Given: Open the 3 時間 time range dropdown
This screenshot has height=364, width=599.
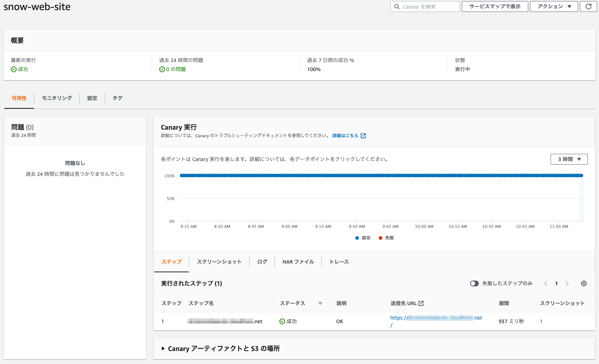Looking at the screenshot, I should coord(569,159).
